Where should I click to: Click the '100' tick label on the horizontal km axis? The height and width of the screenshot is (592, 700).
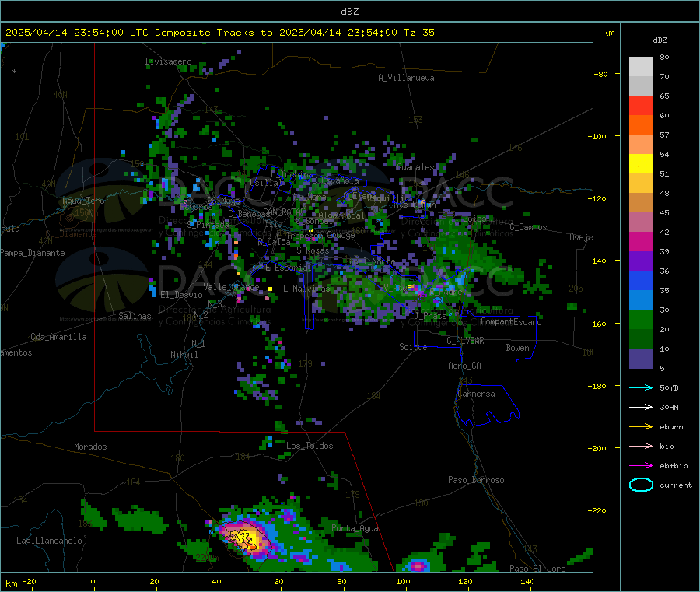[403, 581]
